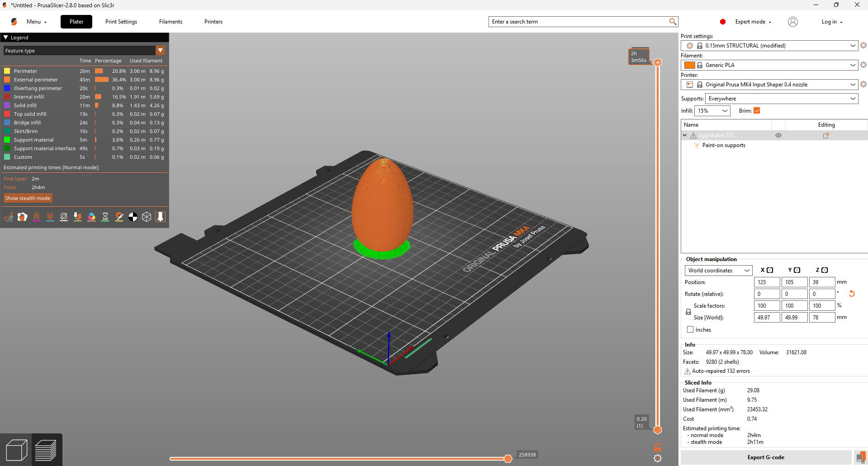
Task: Uncheck the Brim checkbox
Action: point(757,111)
